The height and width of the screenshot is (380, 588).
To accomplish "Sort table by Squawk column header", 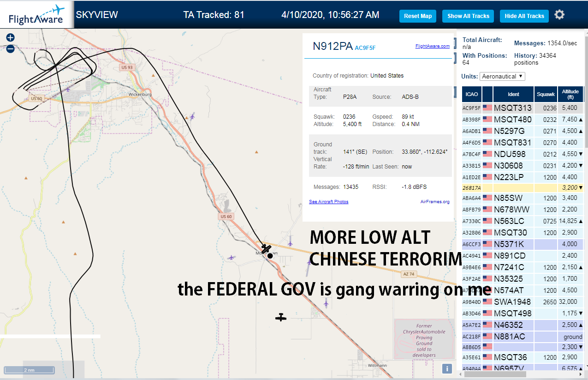I will [x=546, y=94].
